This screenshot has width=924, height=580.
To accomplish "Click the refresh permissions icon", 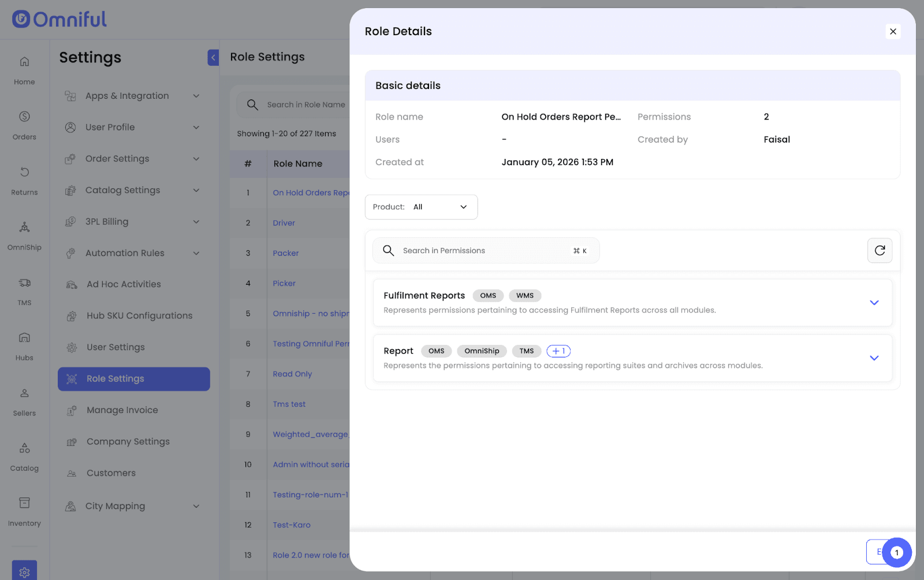I will pos(880,251).
